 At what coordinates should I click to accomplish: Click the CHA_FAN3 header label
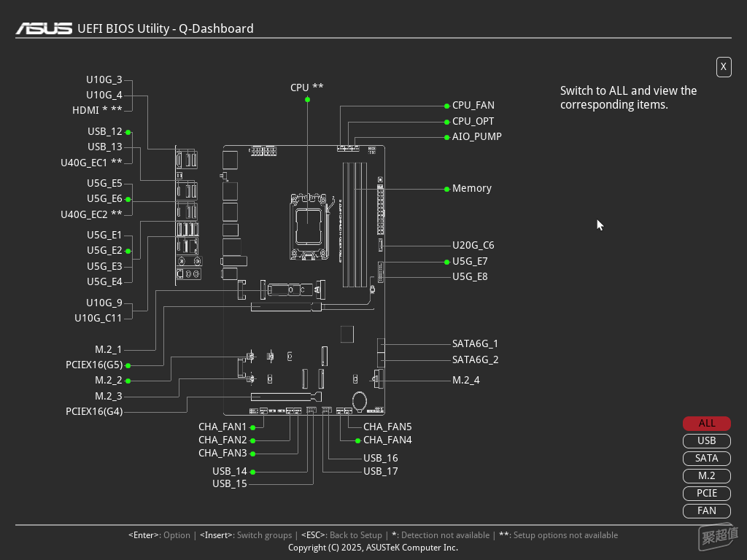(x=222, y=454)
